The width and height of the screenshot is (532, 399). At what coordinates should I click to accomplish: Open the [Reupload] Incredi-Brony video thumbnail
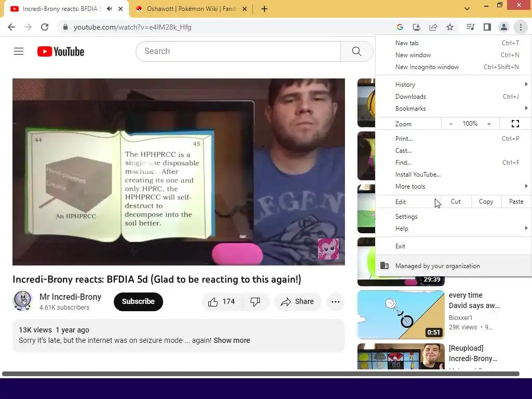[401, 356]
